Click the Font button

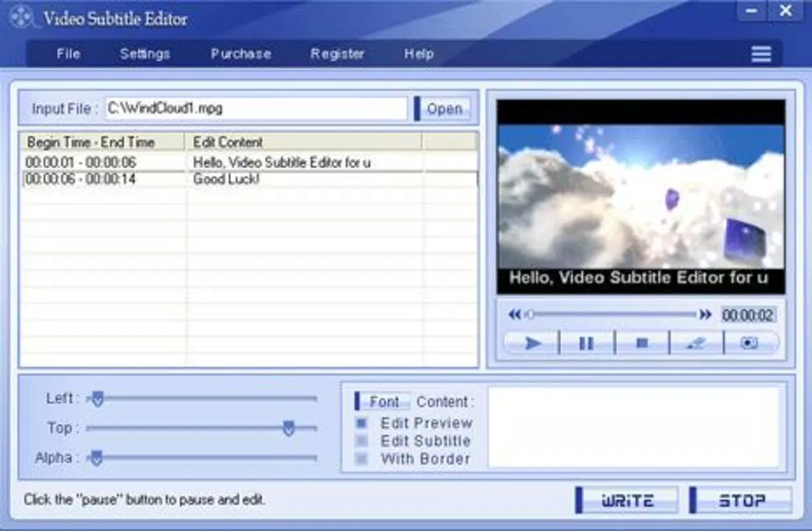(383, 402)
